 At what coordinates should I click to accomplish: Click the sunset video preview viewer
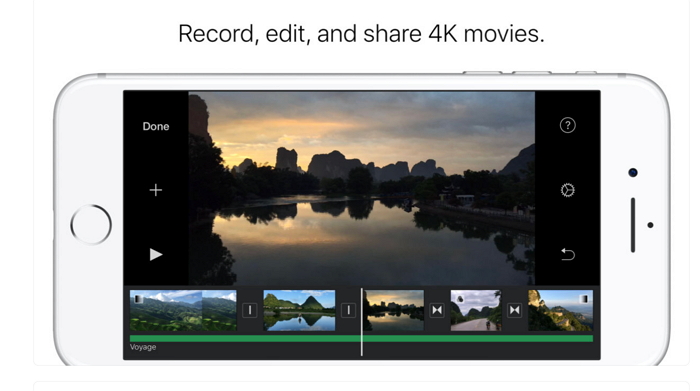click(x=362, y=188)
